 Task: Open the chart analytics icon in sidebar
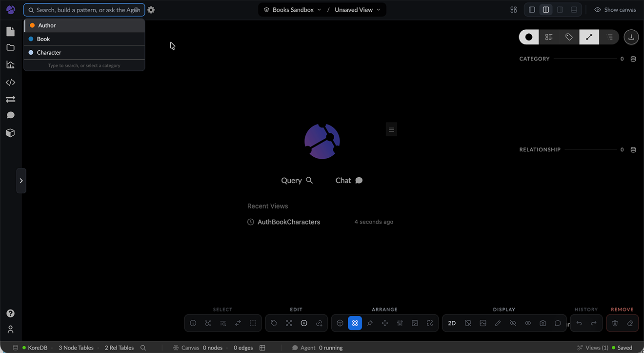coord(10,64)
